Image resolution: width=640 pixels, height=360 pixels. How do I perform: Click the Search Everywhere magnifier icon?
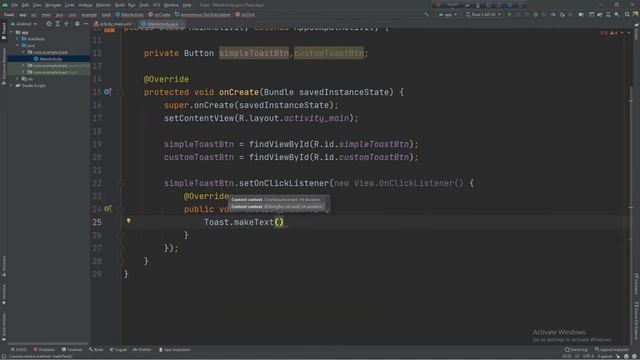coord(627,14)
